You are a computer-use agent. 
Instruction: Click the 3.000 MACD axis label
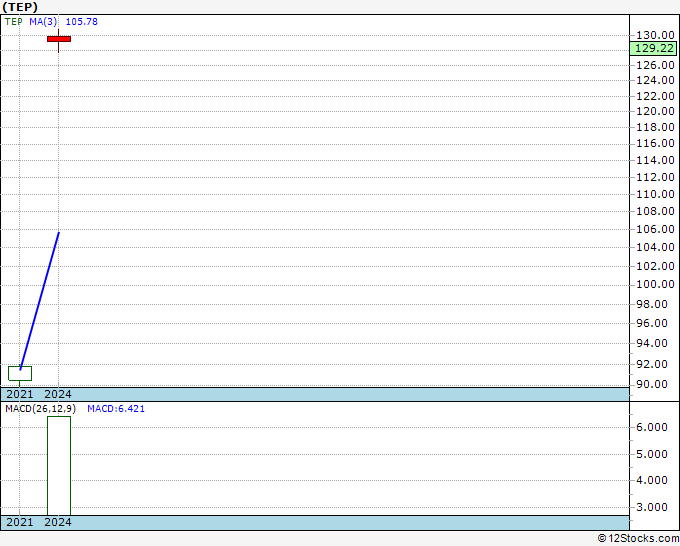[x=652, y=507]
